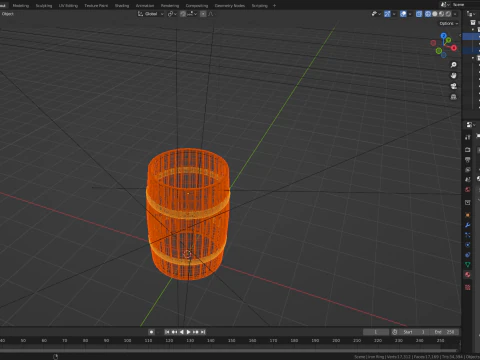Screen dimensions: 480x360
Task: Switch perspective/orthographic view icon
Action: pos(453,97)
